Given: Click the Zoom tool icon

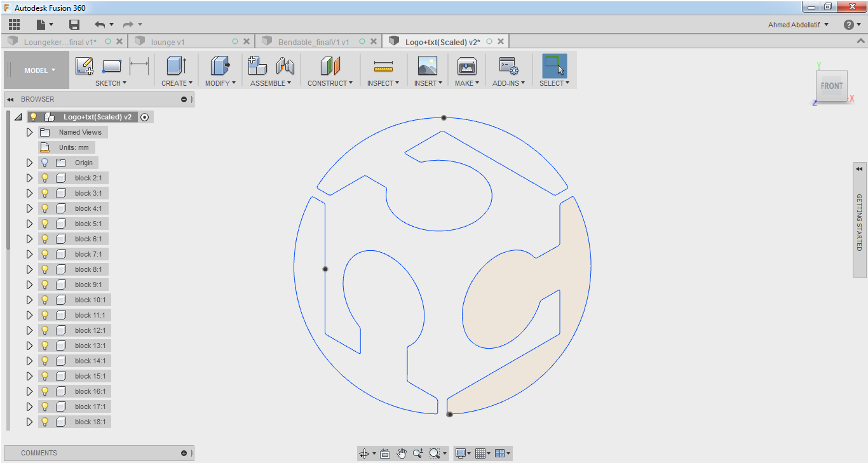Looking at the screenshot, I should pyautogui.click(x=418, y=453).
